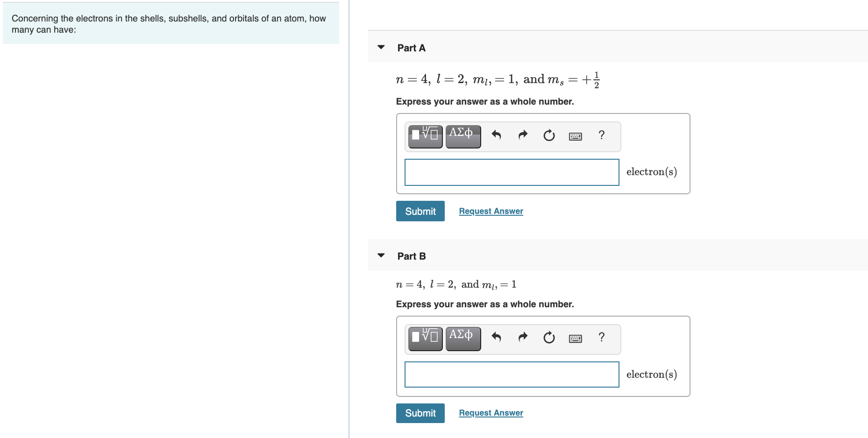Image resolution: width=868 pixels, height=438 pixels.
Task: Click inside the Part A answer field
Action: tap(511, 172)
